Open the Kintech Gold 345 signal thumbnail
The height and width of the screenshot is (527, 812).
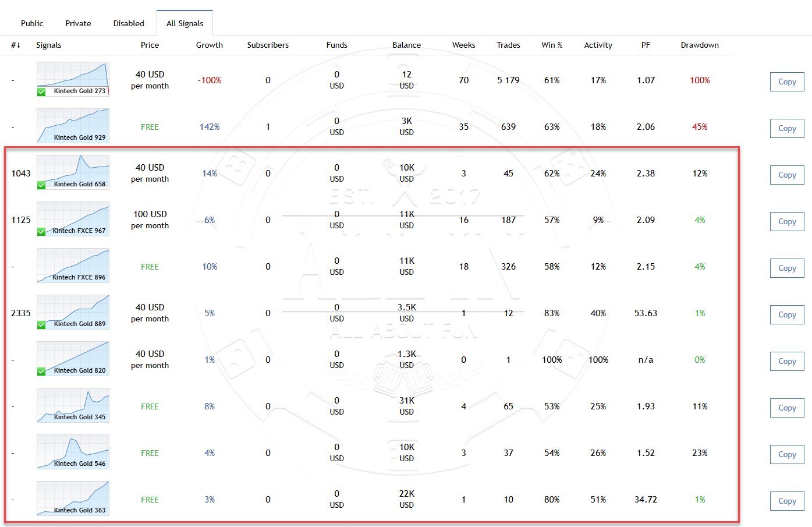(x=73, y=405)
